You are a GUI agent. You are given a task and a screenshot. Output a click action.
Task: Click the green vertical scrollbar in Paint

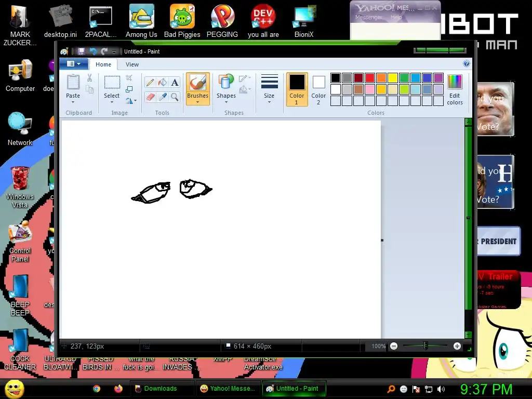pos(468,217)
